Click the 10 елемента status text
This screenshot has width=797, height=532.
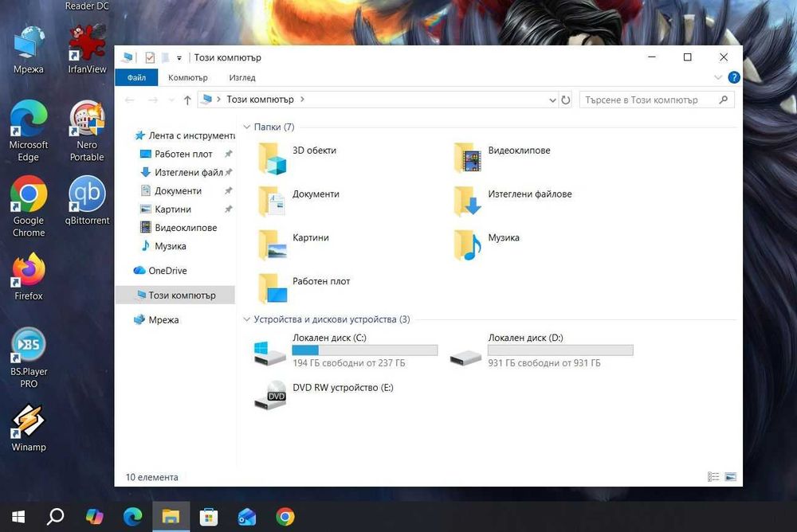[152, 477]
